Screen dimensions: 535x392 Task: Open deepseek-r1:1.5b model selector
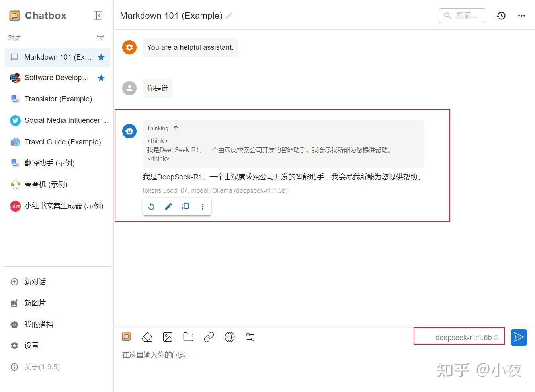click(467, 338)
